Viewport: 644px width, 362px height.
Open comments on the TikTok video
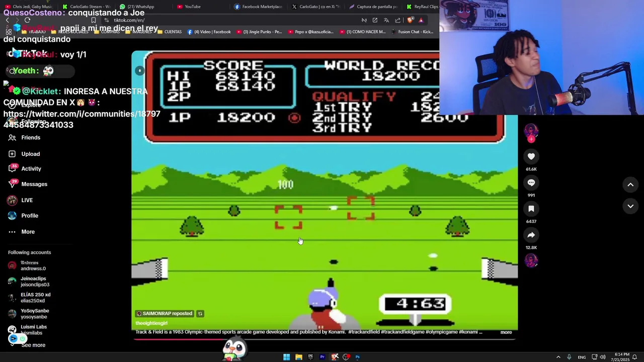click(531, 183)
